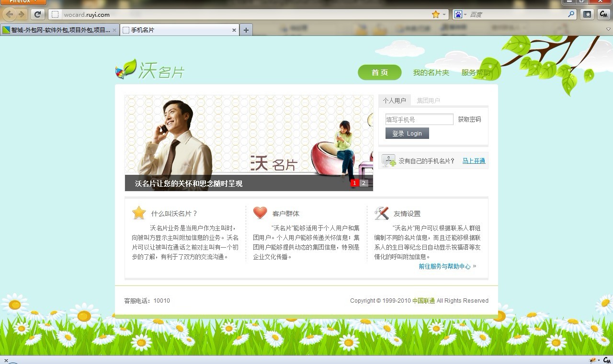Open 我的名片夹 in the navigation

click(x=431, y=73)
